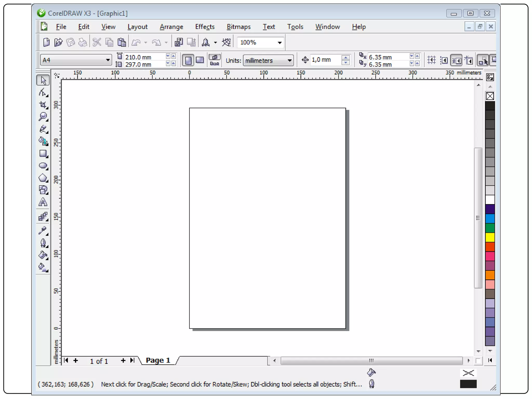Pick the yellow color swatch
Viewport: 532px width, 399px height.
pyautogui.click(x=490, y=237)
